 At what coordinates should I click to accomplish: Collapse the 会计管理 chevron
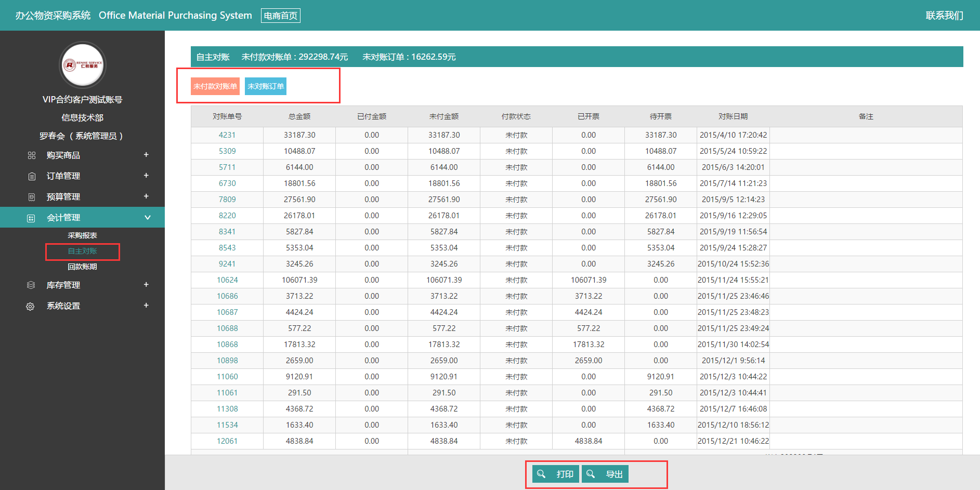148,218
